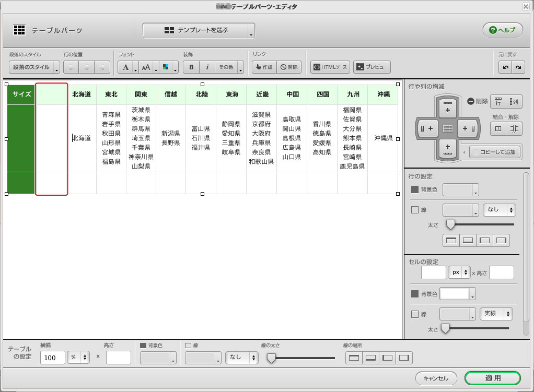Enable the table line (線) checkbox
The image size is (534, 392).
point(188,346)
